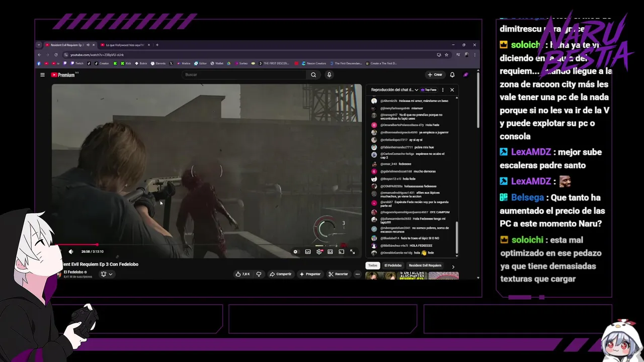Click the Crear button

pyautogui.click(x=435, y=75)
